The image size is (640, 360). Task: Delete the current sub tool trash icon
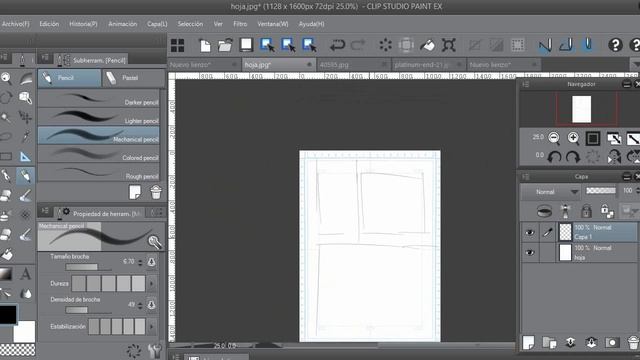(156, 192)
